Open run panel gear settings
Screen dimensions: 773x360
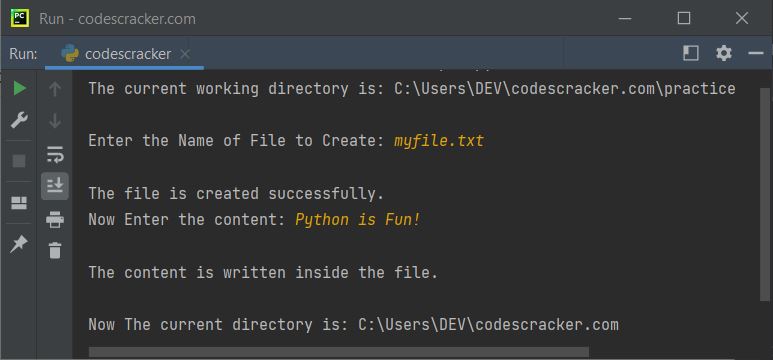point(724,53)
